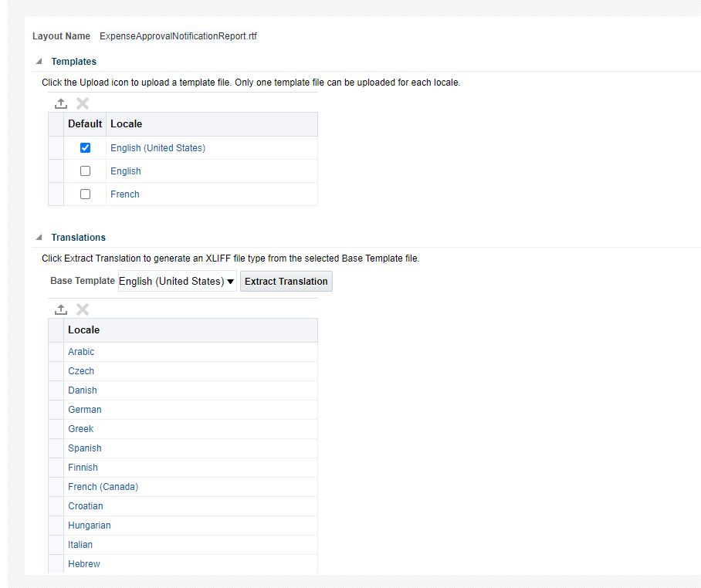The width and height of the screenshot is (701, 588).
Task: Select the Hebrew locale link
Action: click(83, 563)
